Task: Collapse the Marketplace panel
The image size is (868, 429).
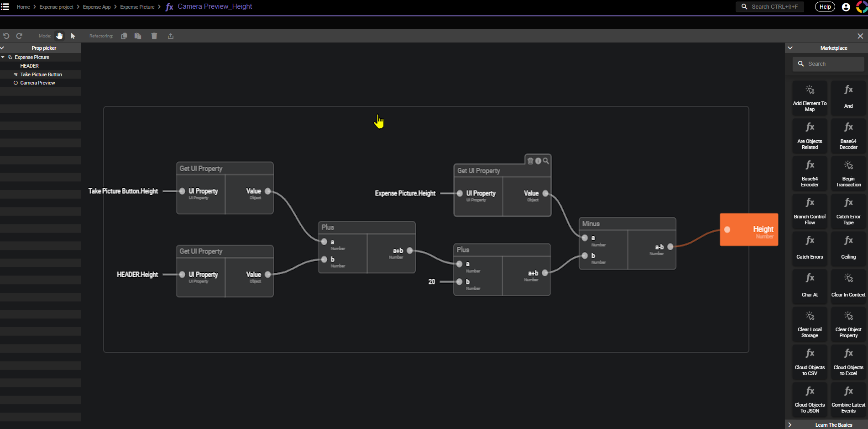Action: 790,48
